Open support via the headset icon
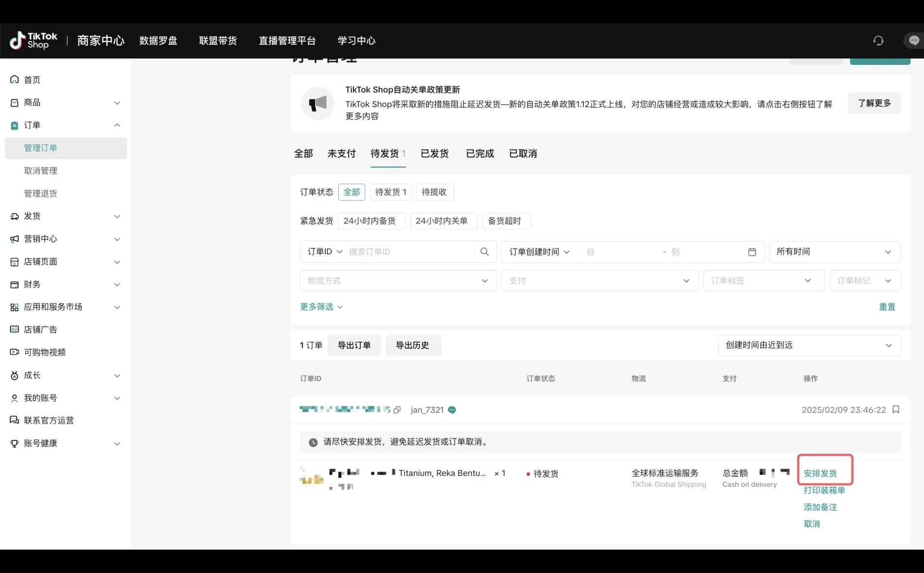924x573 pixels. (x=878, y=40)
